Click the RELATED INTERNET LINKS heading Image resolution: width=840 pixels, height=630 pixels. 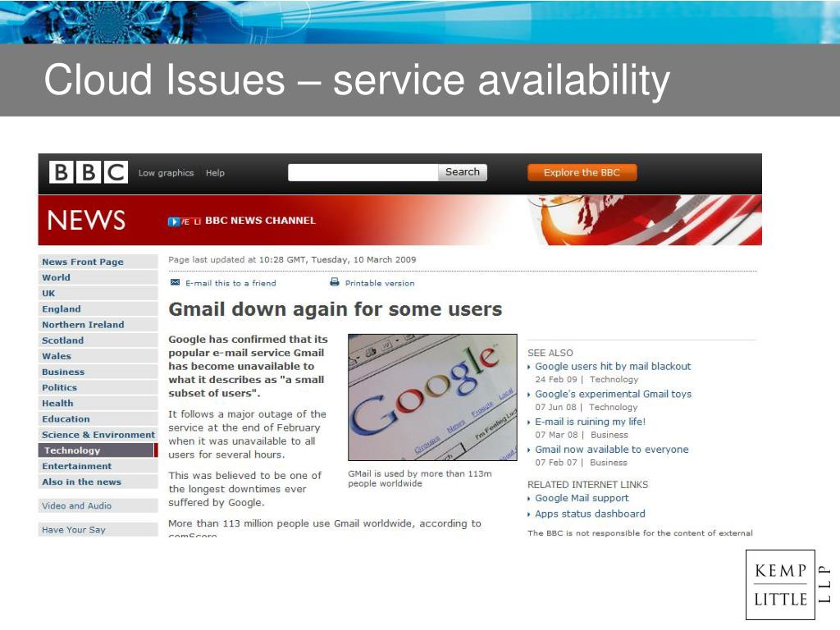[587, 484]
